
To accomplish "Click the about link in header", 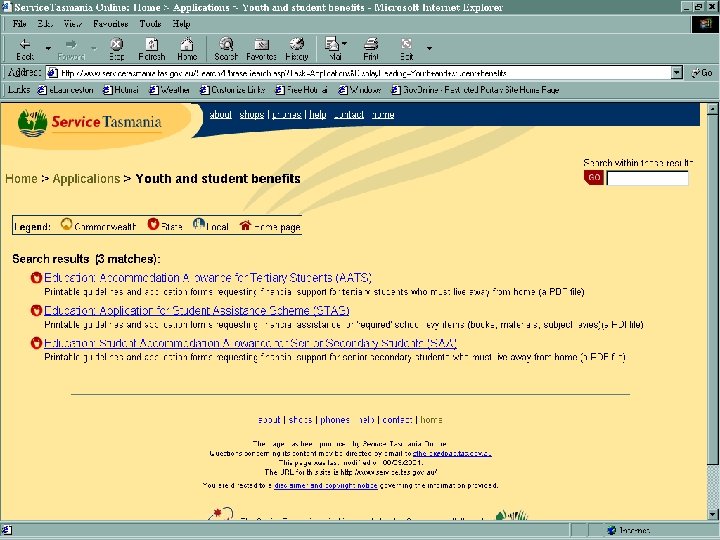I will 220,115.
